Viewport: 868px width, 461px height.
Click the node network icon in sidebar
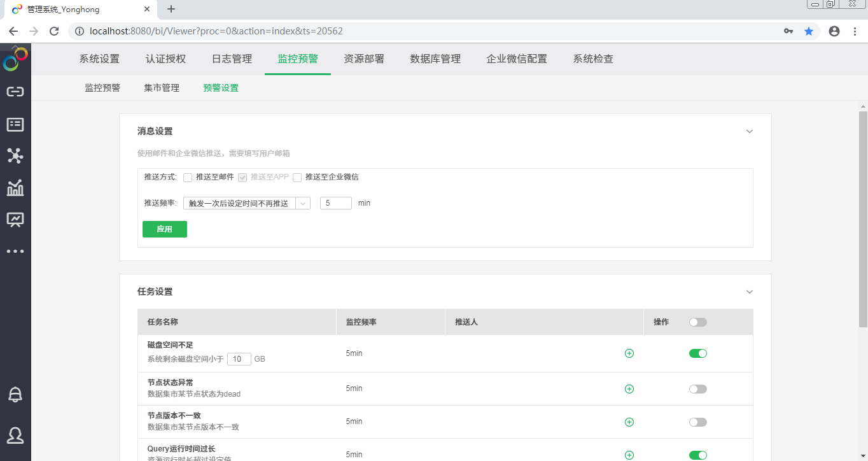pyautogui.click(x=15, y=155)
